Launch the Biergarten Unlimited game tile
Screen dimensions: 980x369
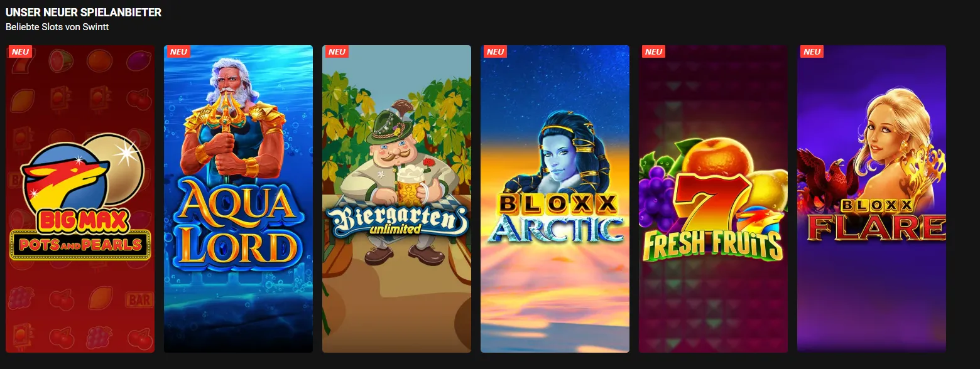click(x=396, y=199)
